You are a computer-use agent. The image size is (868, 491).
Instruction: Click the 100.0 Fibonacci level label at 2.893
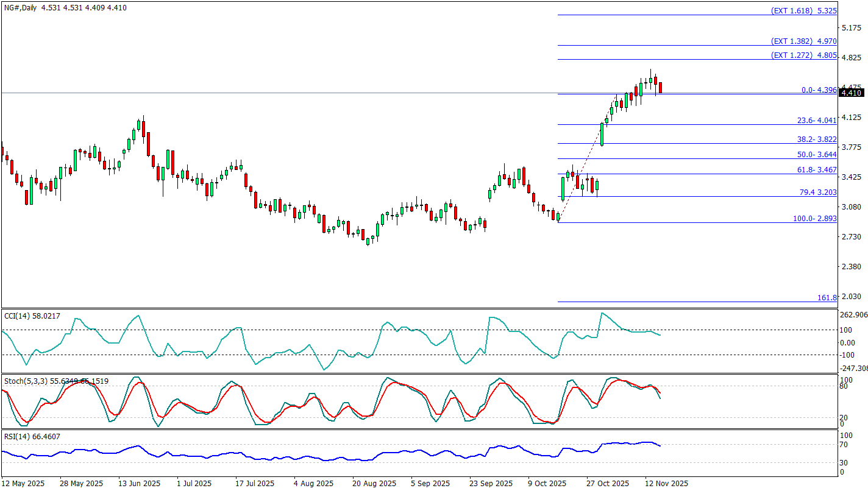pos(814,218)
